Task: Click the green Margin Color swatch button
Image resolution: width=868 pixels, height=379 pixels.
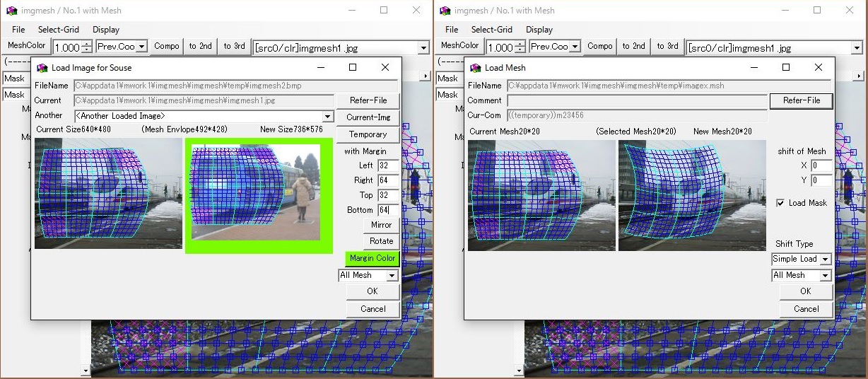Action: point(372,258)
